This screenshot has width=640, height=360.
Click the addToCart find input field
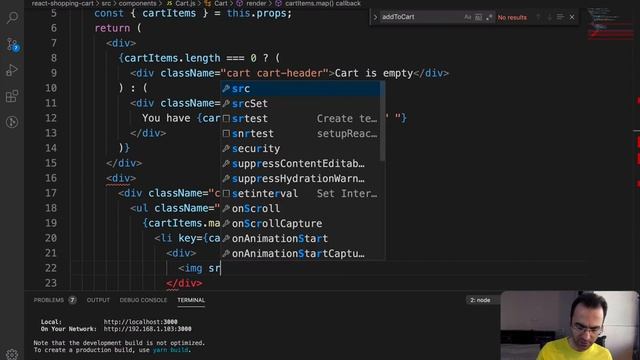tap(420, 17)
